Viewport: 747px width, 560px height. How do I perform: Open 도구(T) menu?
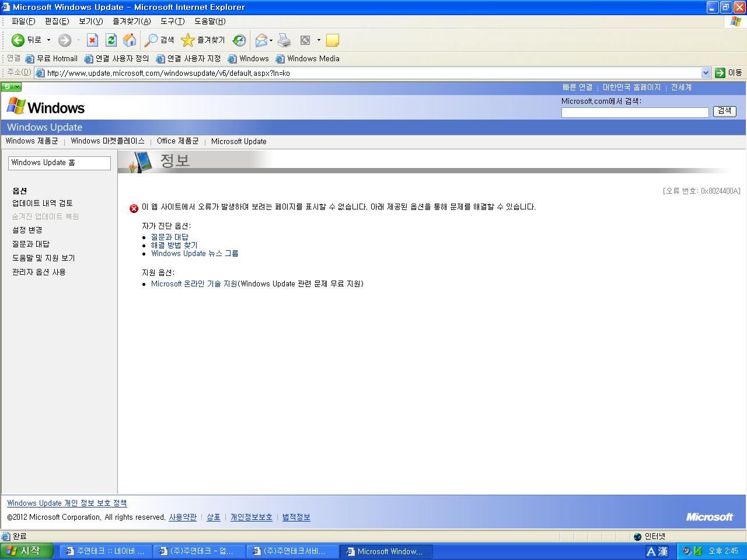pyautogui.click(x=172, y=21)
